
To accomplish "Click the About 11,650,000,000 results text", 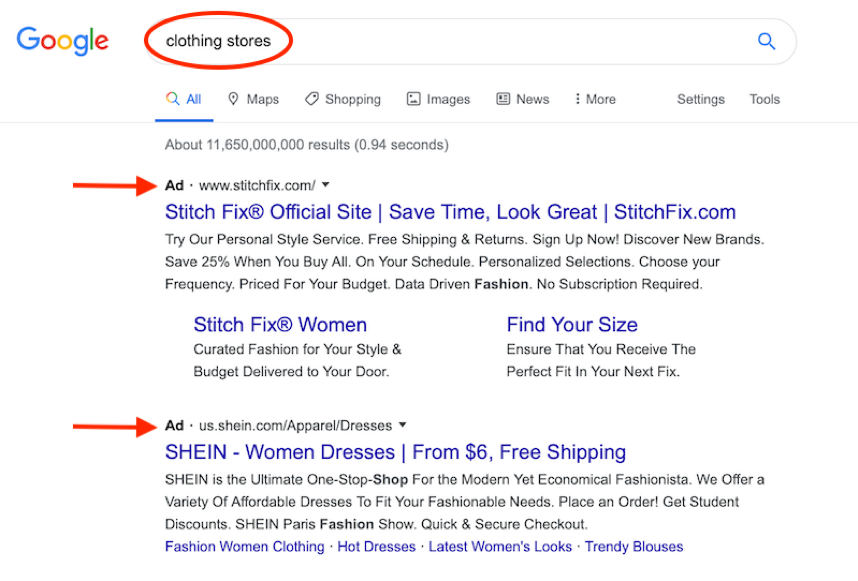I will point(307,145).
